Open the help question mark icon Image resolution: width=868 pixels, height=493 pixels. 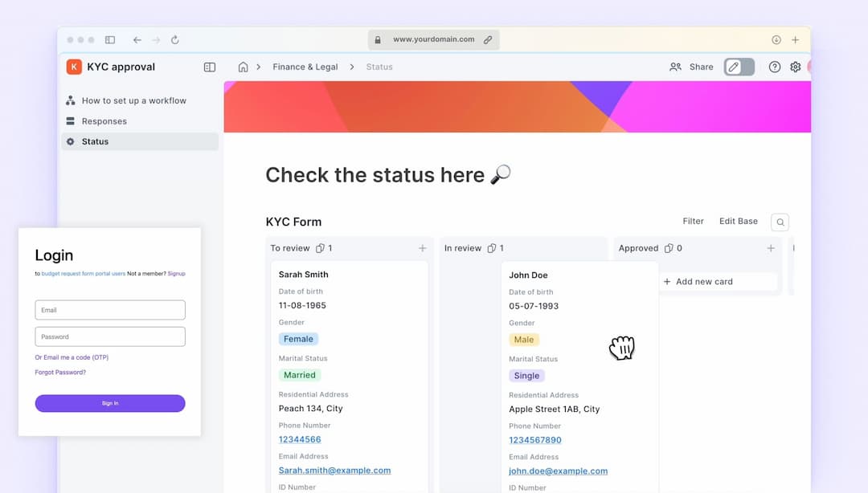click(x=774, y=67)
